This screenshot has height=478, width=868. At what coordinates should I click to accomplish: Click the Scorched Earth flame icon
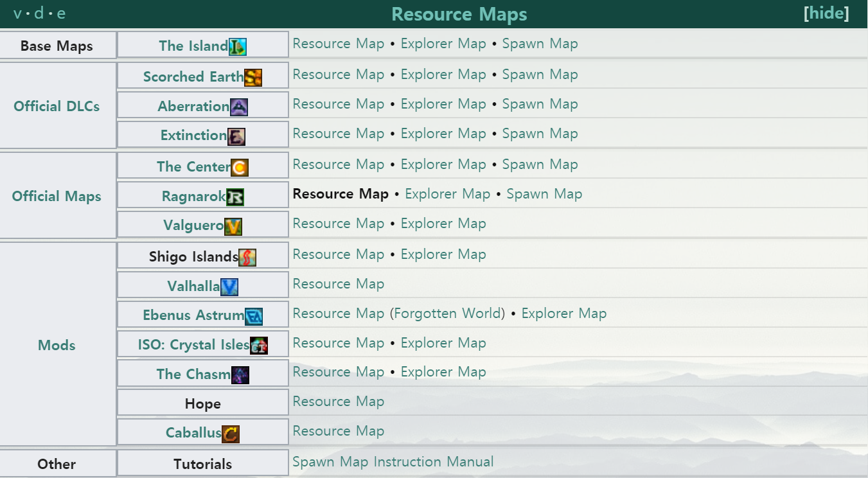(x=253, y=77)
